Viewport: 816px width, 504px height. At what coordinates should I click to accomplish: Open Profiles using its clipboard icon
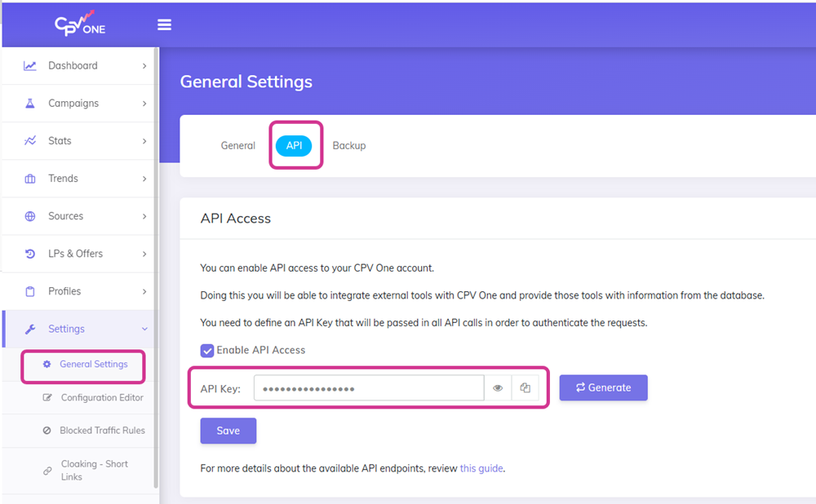tap(32, 290)
